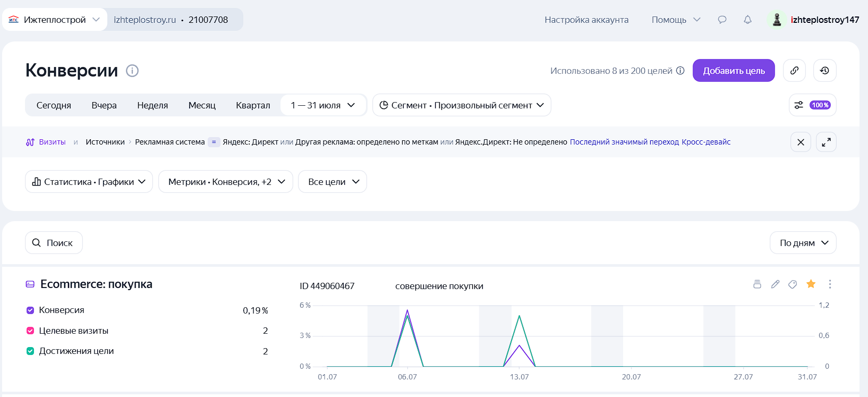Click the bar chart icon in Статистика selector
The height and width of the screenshot is (397, 868).
pos(37,182)
